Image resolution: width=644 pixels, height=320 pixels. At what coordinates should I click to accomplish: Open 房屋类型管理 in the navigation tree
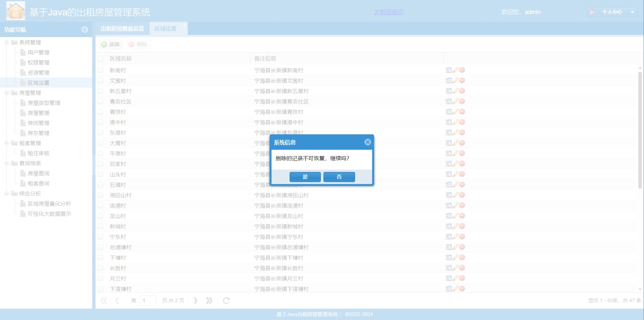click(x=44, y=103)
